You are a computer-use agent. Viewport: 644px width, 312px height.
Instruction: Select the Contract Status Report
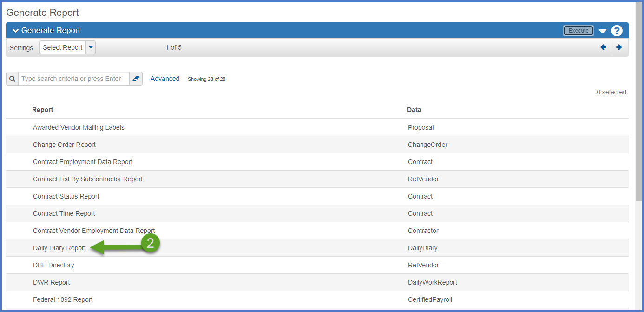click(x=66, y=196)
